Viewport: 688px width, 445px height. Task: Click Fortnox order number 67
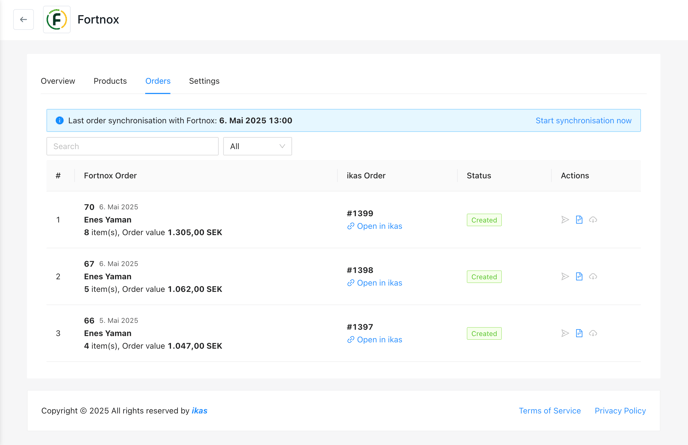tap(89, 264)
